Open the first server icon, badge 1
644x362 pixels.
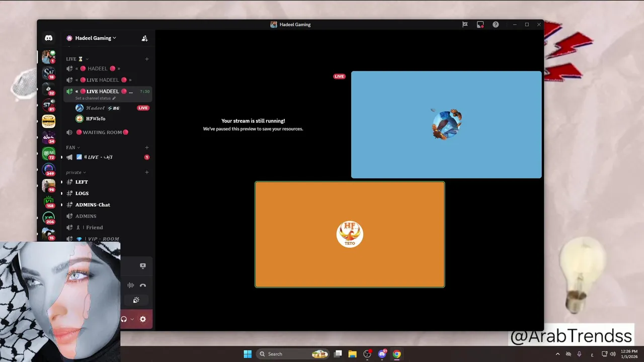[48, 56]
